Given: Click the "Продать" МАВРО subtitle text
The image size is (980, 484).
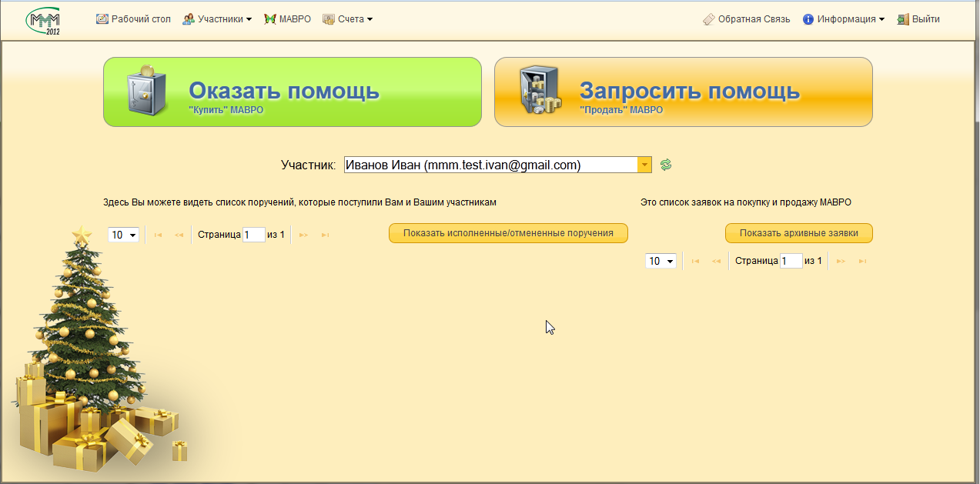Looking at the screenshot, I should click(621, 110).
